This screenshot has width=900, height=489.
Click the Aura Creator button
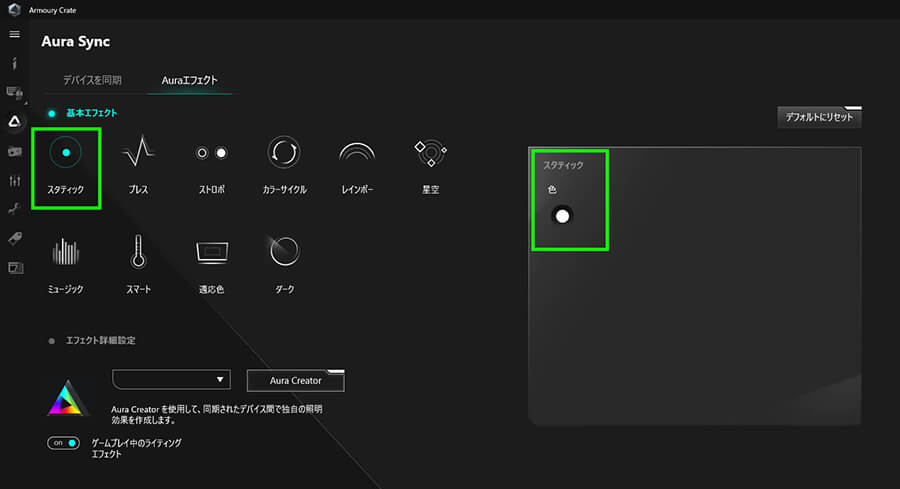pos(296,381)
